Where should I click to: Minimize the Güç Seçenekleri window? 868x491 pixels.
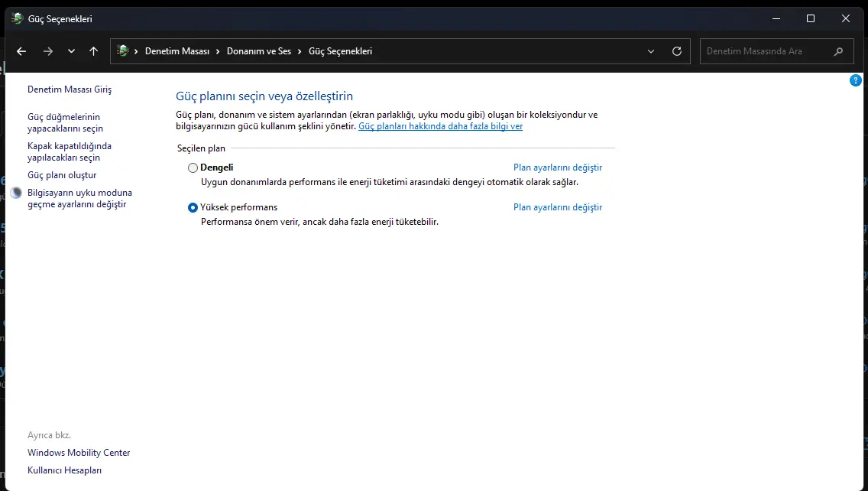click(x=776, y=18)
